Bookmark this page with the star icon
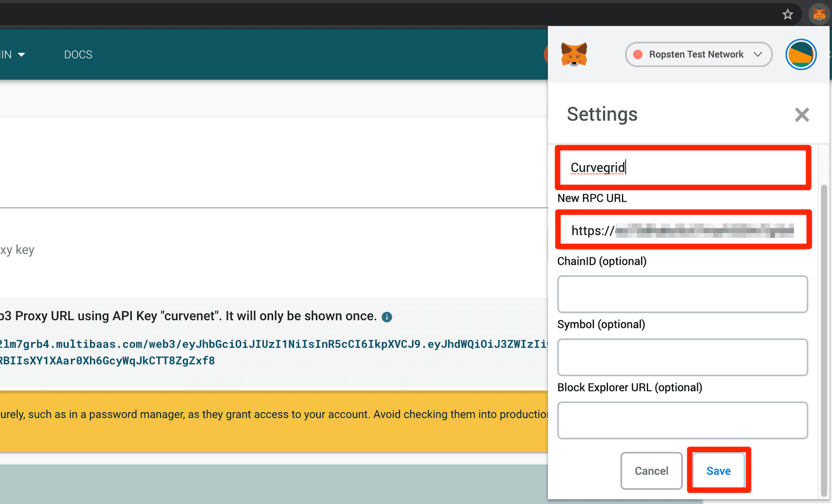Viewport: 832px width, 504px height. pyautogui.click(x=788, y=14)
